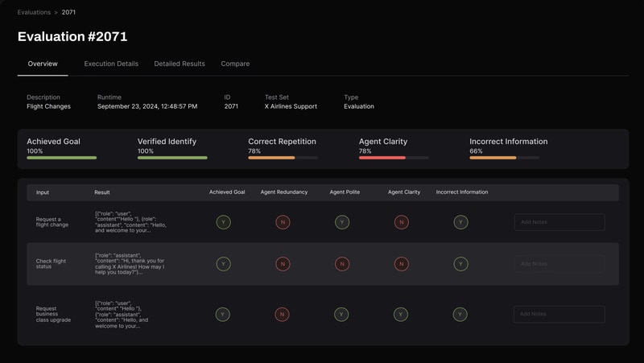Open the Compare tab
644x363 pixels.
coord(235,64)
